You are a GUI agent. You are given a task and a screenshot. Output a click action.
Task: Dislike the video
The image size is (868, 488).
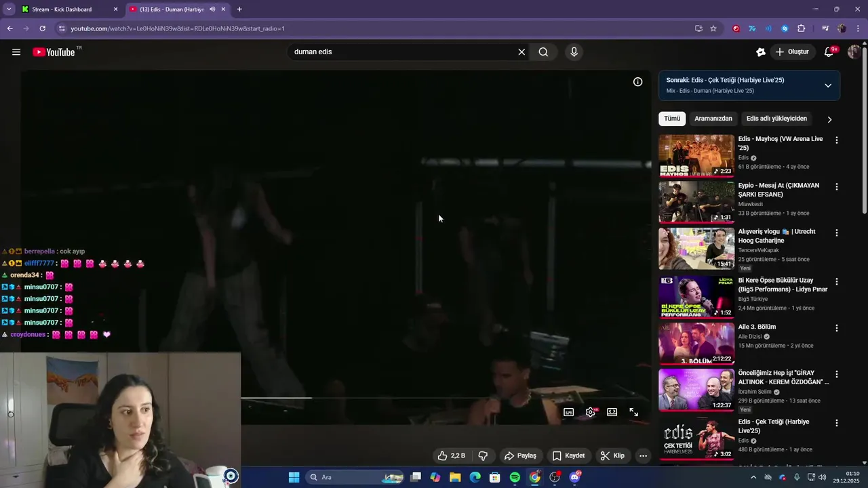tap(484, 455)
